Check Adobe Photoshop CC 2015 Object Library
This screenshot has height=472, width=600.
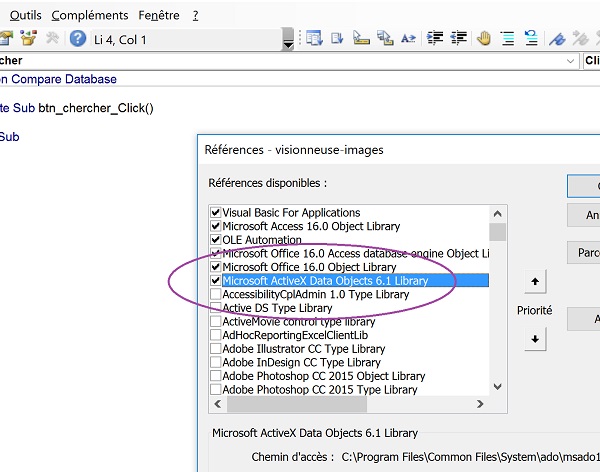pos(215,376)
